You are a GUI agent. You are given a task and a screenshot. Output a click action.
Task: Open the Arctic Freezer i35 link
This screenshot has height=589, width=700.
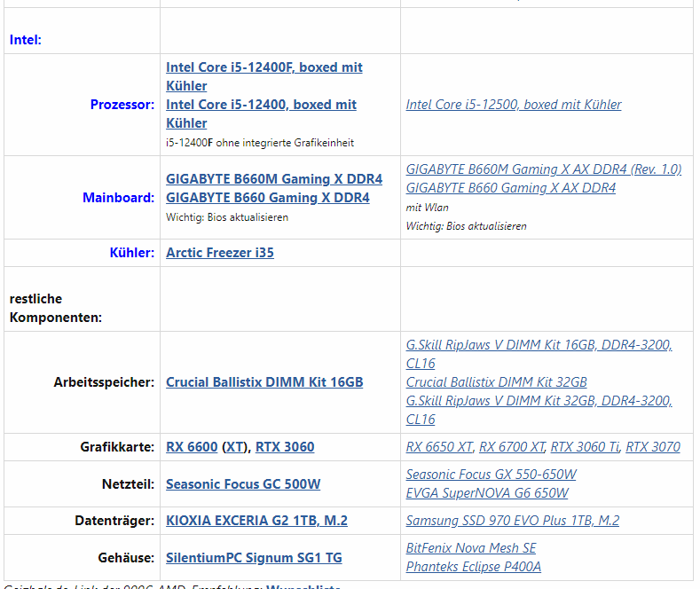click(220, 253)
